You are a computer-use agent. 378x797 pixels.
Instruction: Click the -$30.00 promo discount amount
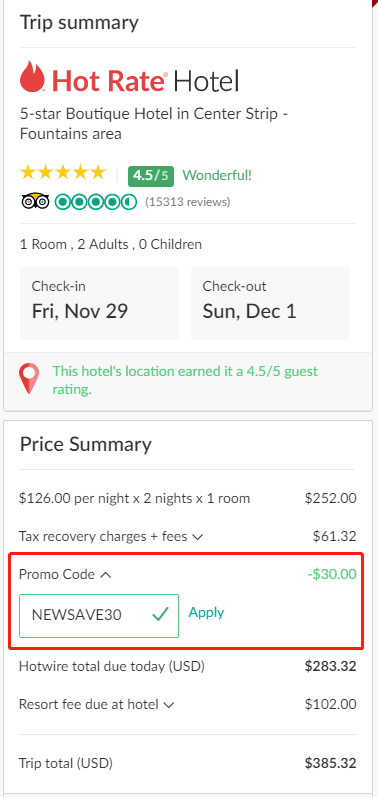pyautogui.click(x=332, y=574)
